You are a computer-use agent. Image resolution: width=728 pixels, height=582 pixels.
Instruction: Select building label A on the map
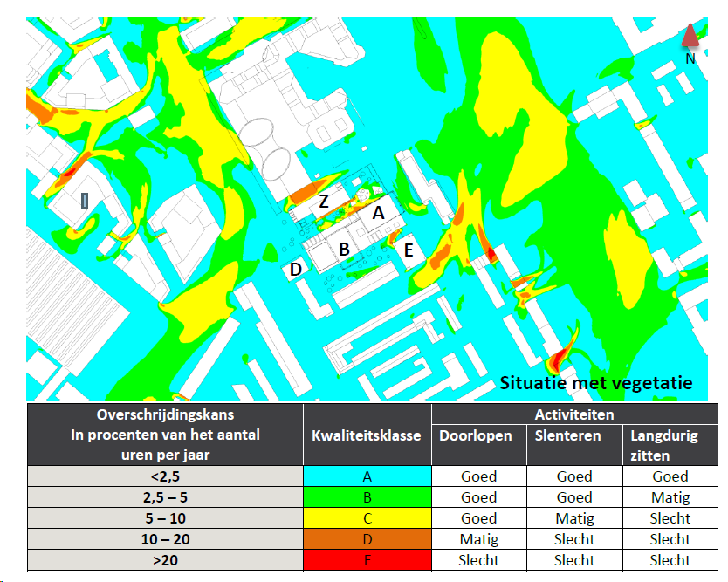378,213
